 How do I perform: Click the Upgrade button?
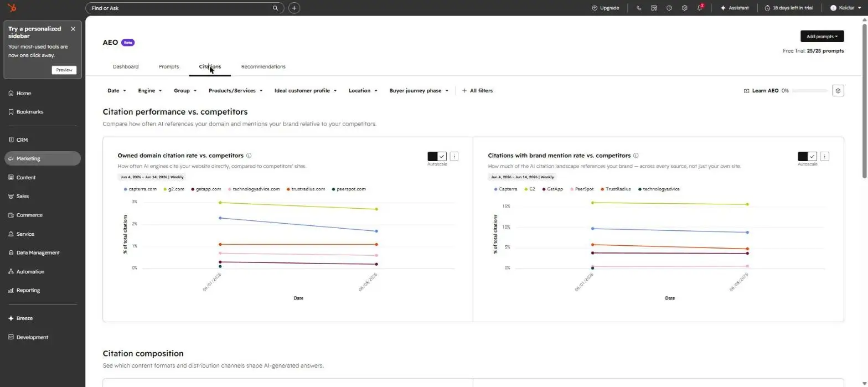tap(605, 8)
